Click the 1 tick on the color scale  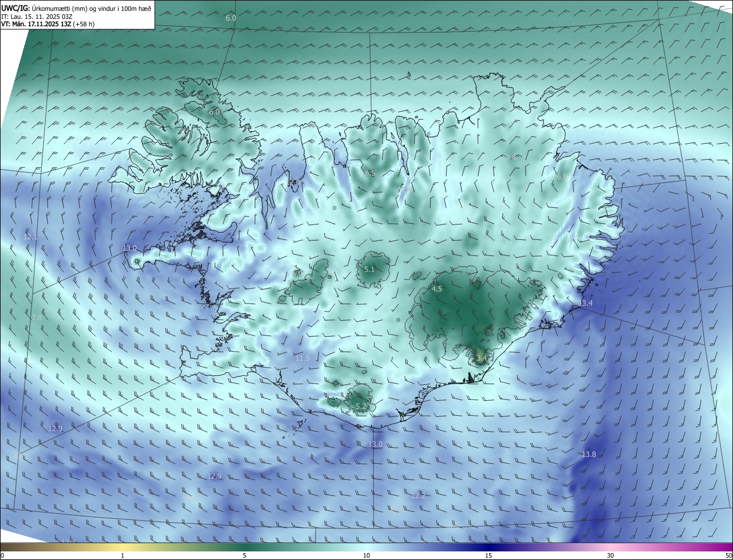tap(123, 555)
